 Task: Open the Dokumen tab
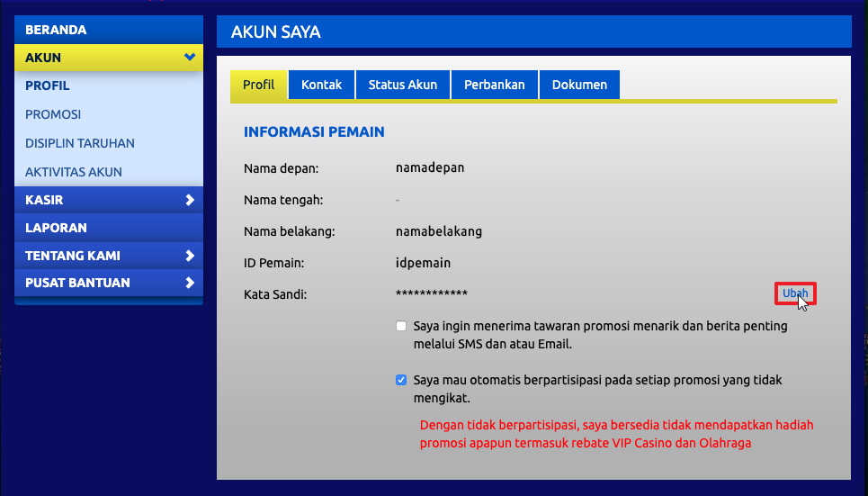[x=579, y=85]
